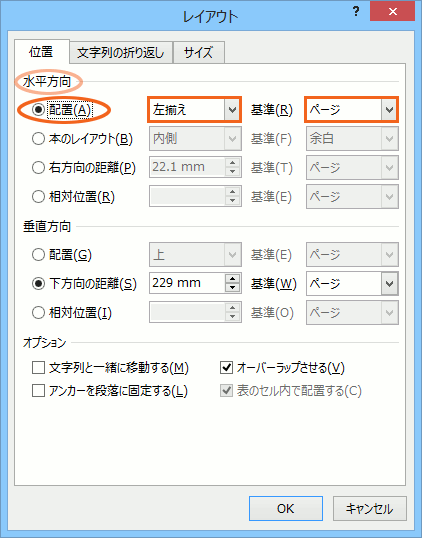Viewport: 422px width, 538px height.
Task: Click the 229 mm distance input field
Action: [187, 283]
